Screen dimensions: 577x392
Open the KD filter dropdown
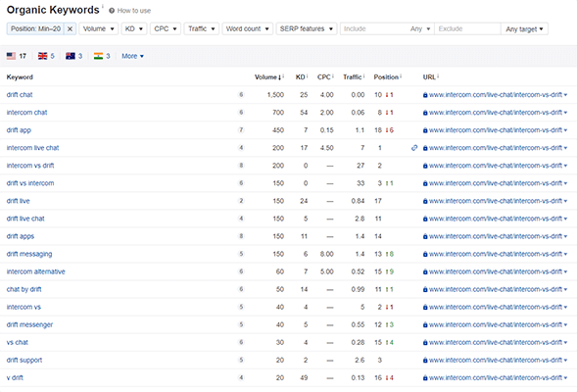point(134,28)
